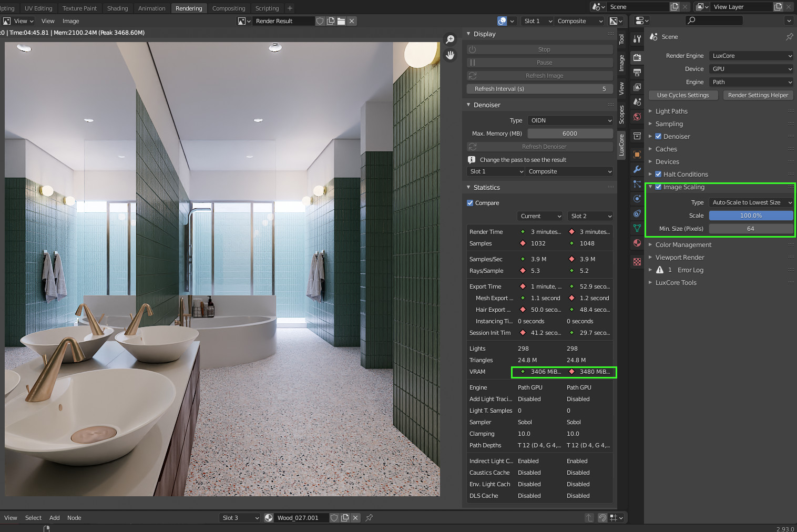Image resolution: width=797 pixels, height=532 pixels.
Task: Switch to the Compositing workspace tab
Action: pyautogui.click(x=229, y=8)
